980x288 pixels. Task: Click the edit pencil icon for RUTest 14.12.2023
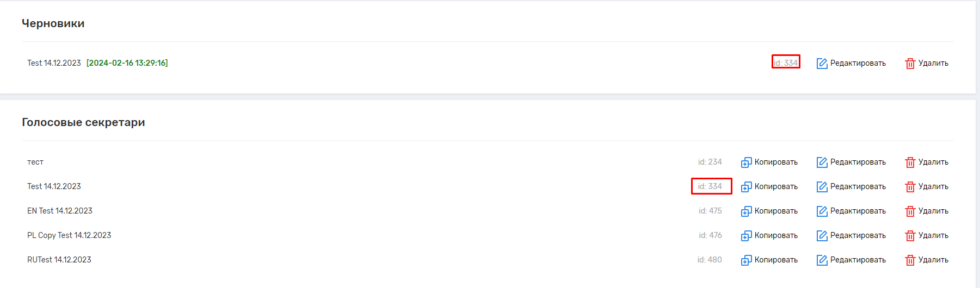click(822, 260)
